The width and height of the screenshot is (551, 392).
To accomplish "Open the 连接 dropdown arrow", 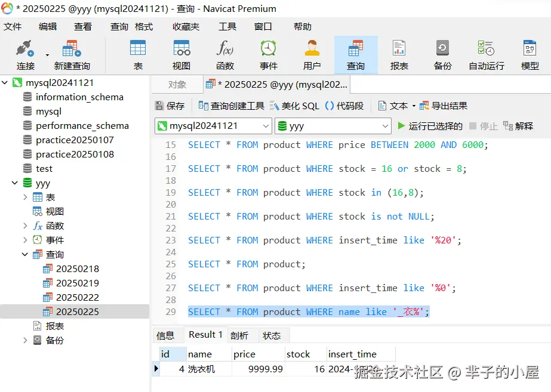I will tap(47, 55).
